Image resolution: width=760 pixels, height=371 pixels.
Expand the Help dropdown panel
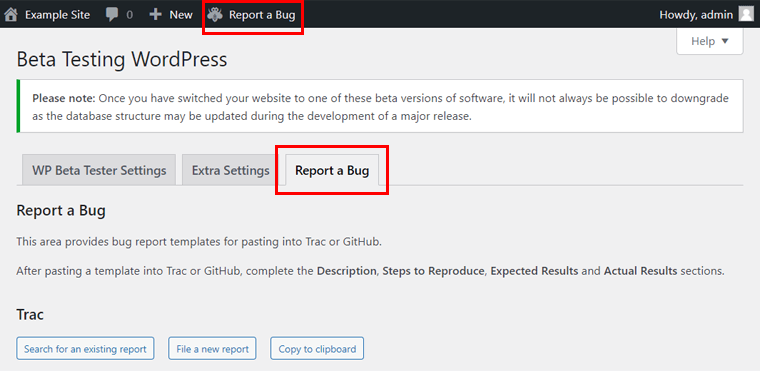pos(710,41)
